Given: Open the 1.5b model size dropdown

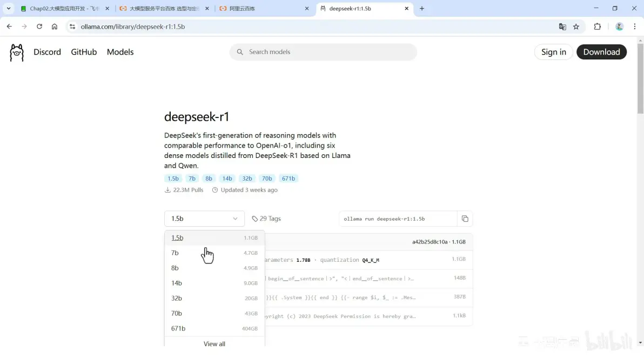Looking at the screenshot, I should click(204, 219).
